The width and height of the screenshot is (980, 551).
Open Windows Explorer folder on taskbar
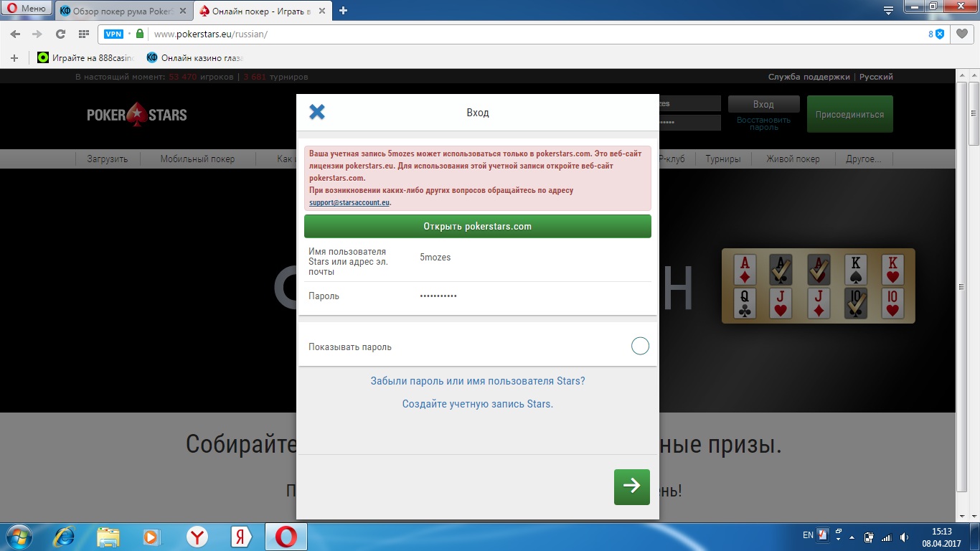(x=108, y=537)
